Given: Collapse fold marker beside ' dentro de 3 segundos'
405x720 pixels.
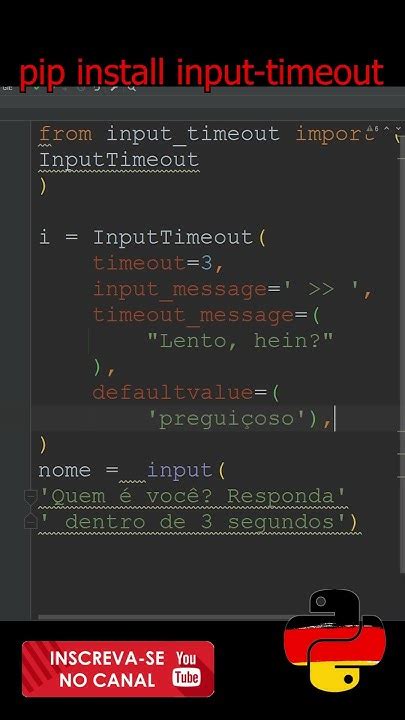Looking at the screenshot, I should click(x=30, y=522).
